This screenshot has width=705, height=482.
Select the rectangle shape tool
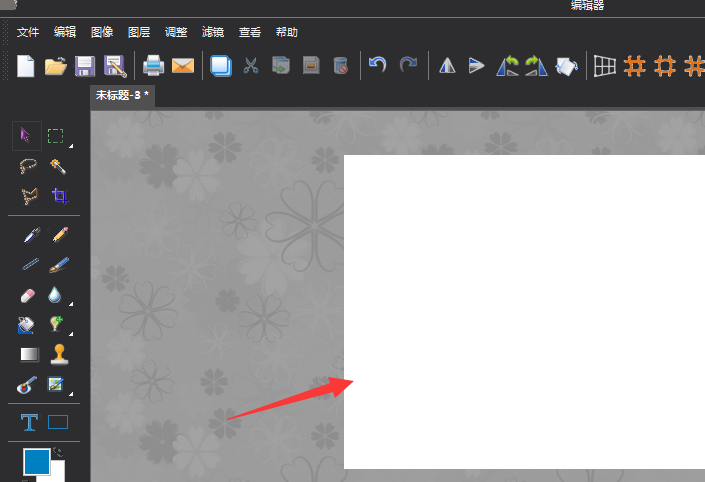click(58, 422)
